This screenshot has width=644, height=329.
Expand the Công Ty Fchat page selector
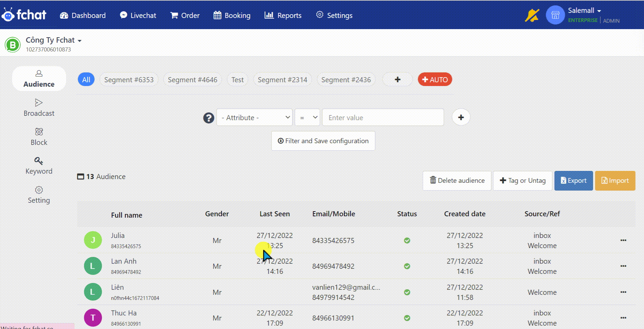coord(53,40)
